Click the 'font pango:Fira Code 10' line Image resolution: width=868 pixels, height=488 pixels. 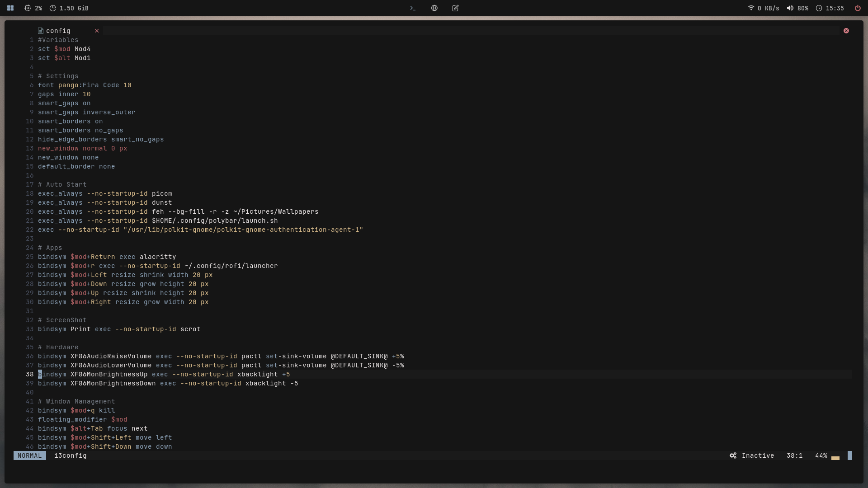[x=85, y=85]
